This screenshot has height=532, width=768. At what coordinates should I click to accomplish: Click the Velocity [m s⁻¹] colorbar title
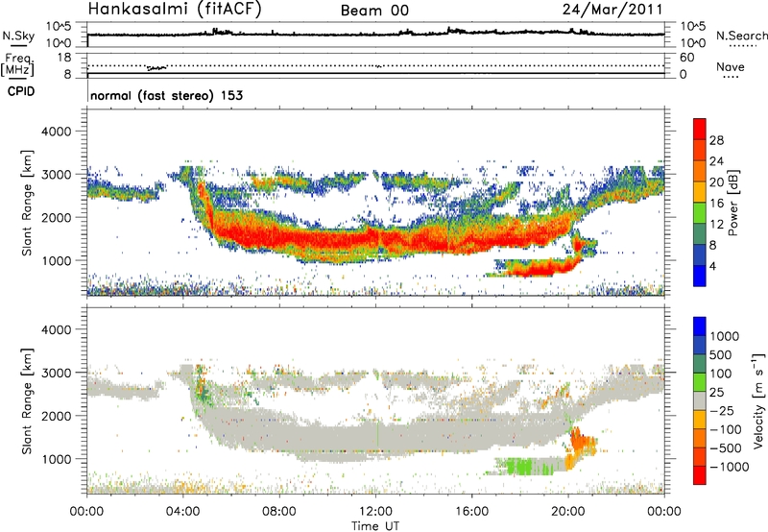[x=758, y=400]
